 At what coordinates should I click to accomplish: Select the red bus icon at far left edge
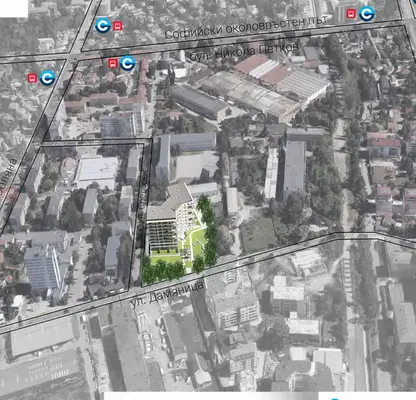pos(32,78)
